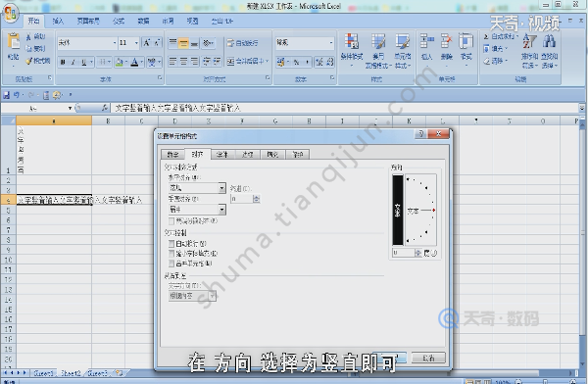588x384 pixels.
Task: Click the Sort and Filter icon
Action: pyautogui.click(x=529, y=41)
